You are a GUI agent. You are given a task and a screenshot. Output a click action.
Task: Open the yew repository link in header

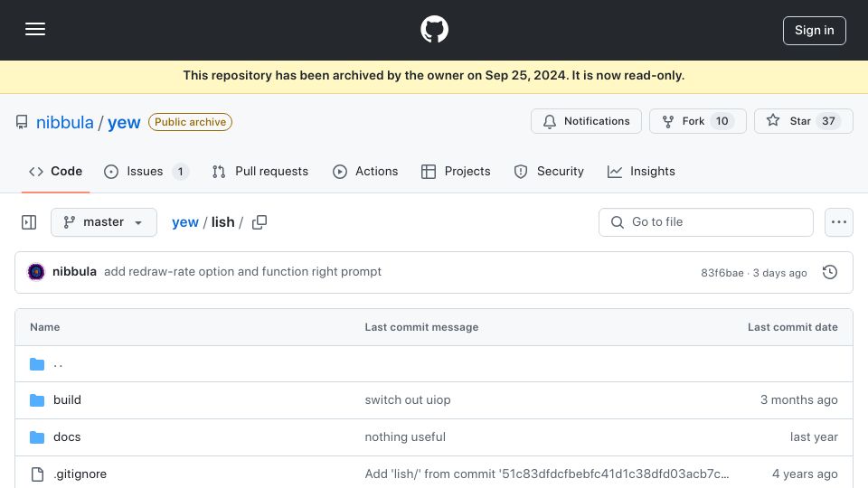pyautogui.click(x=124, y=122)
